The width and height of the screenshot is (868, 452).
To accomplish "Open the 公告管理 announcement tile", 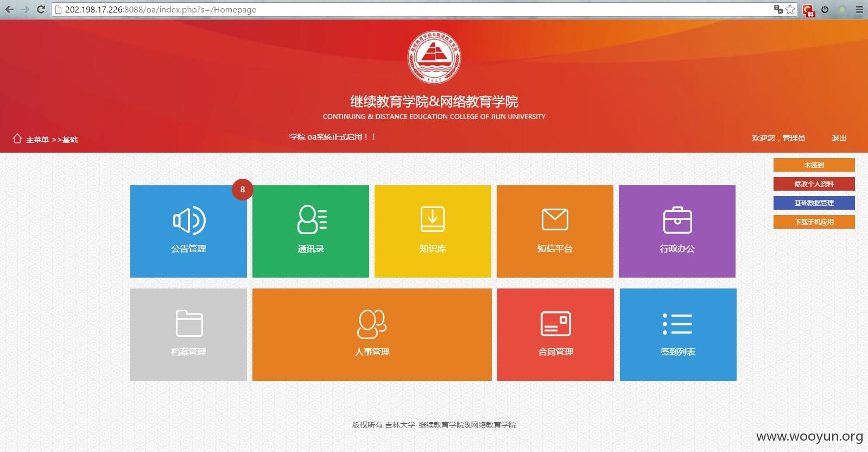I will (x=188, y=231).
